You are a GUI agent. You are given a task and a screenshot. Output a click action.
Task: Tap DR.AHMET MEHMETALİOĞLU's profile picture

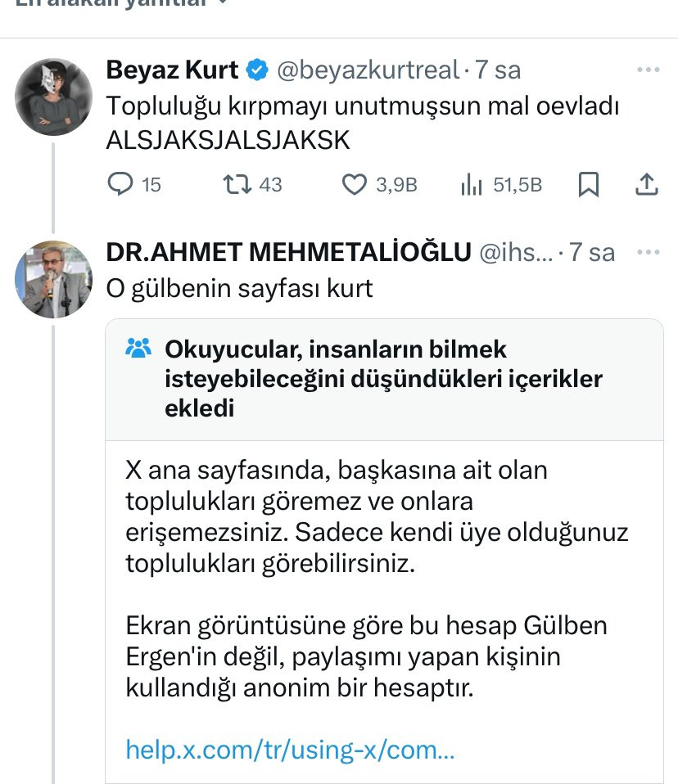pyautogui.click(x=53, y=280)
